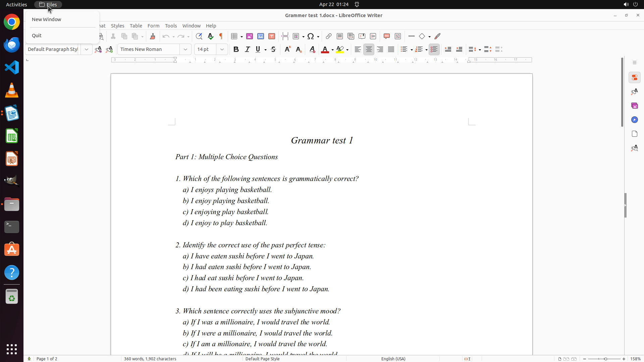The image size is (644, 362).
Task: Open the Table menu
Action: point(136,26)
